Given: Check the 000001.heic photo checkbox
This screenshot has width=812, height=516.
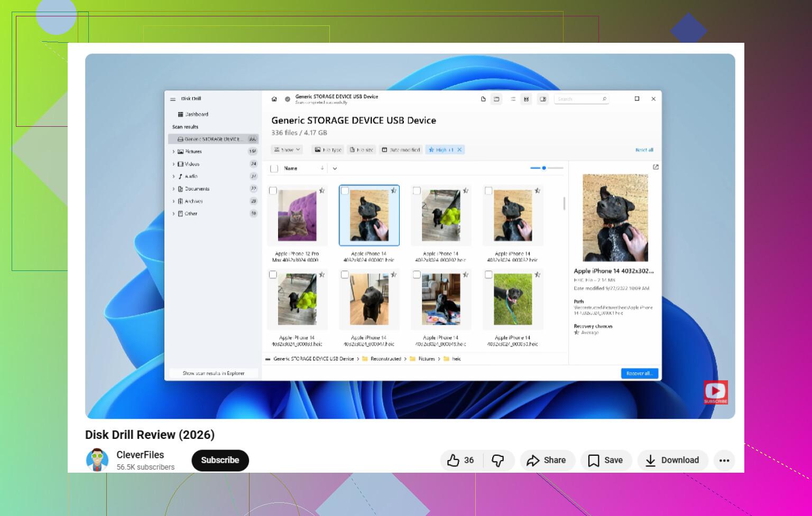Looking at the screenshot, I should [345, 191].
